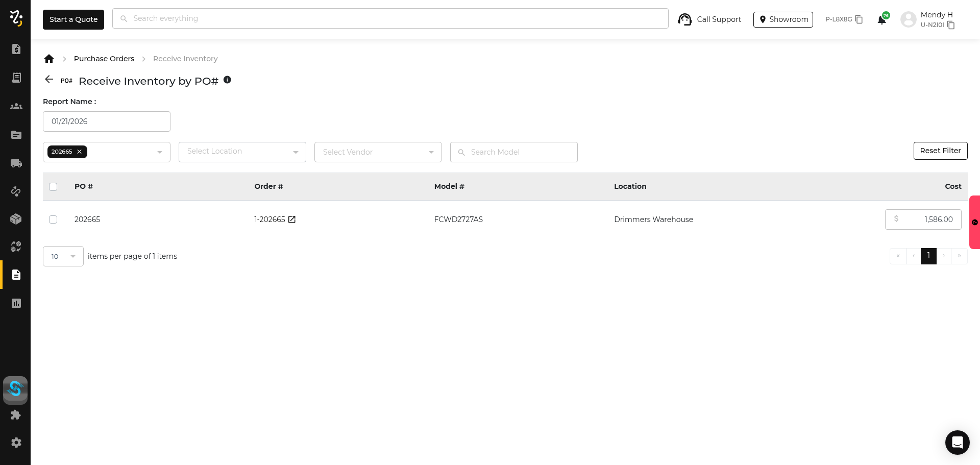The width and height of the screenshot is (980, 465).
Task: Open the customers group sidebar icon
Action: [16, 106]
